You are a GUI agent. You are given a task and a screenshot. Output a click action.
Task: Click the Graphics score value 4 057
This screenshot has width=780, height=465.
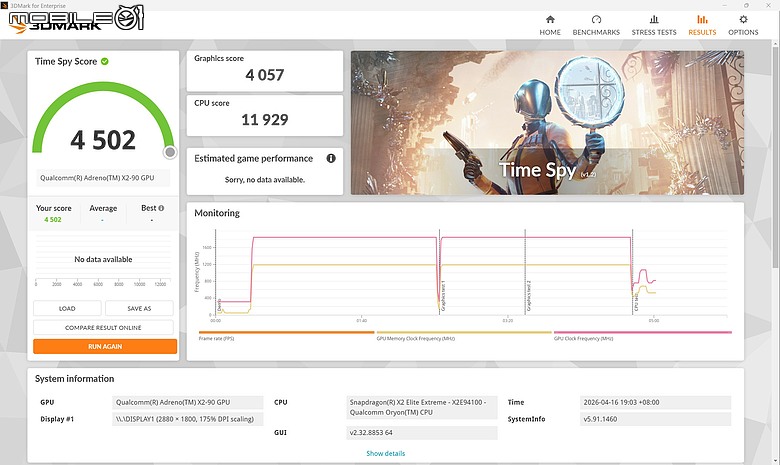[x=265, y=75]
